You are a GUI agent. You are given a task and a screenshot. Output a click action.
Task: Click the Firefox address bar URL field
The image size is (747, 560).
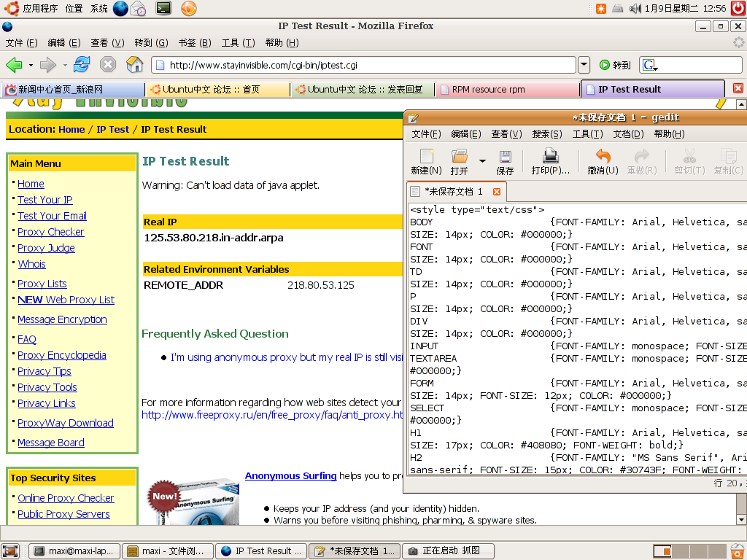[x=363, y=65]
